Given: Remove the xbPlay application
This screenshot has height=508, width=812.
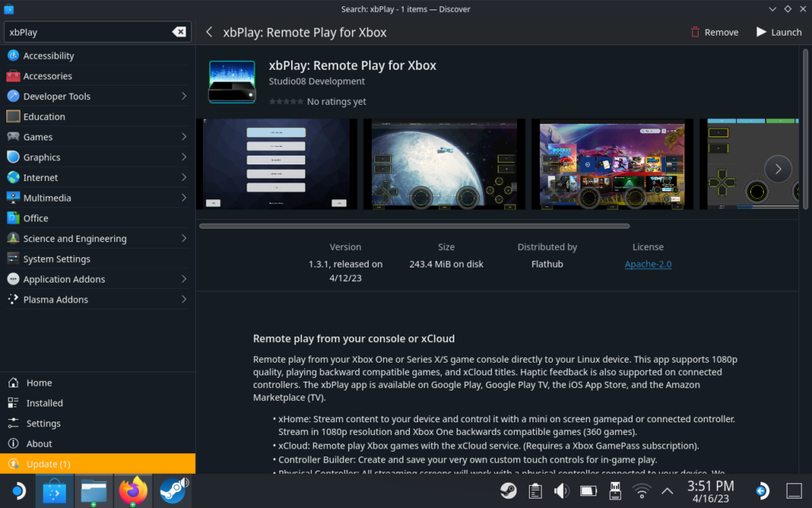Looking at the screenshot, I should pos(714,32).
